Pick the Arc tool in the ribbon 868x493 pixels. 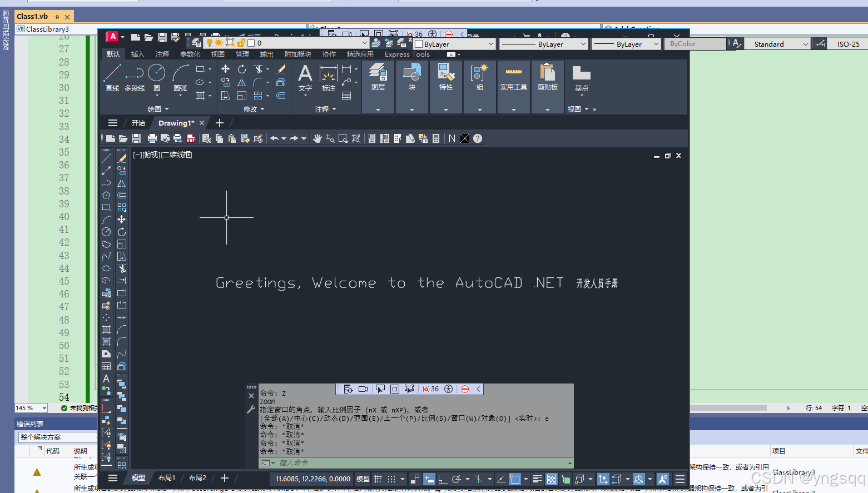tap(180, 77)
